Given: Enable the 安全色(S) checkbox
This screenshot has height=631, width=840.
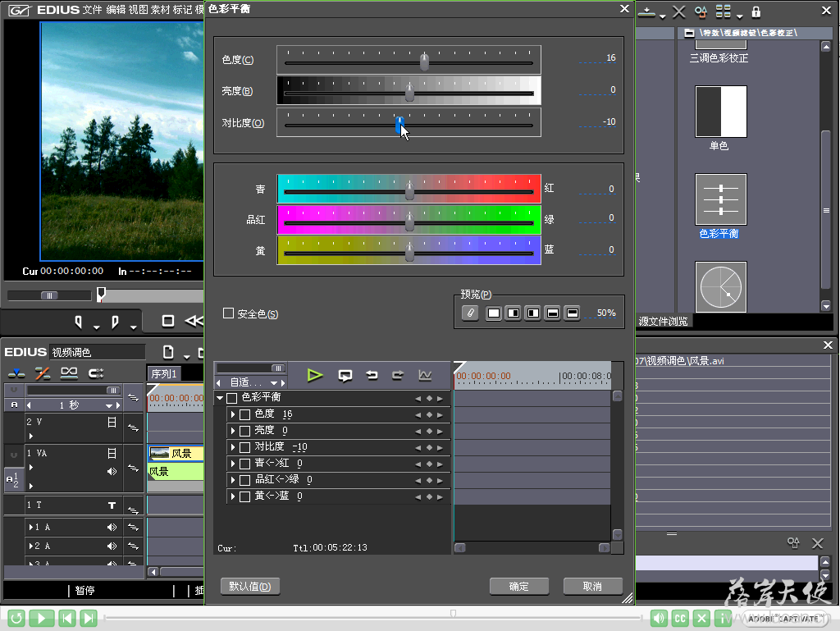Looking at the screenshot, I should (x=228, y=313).
